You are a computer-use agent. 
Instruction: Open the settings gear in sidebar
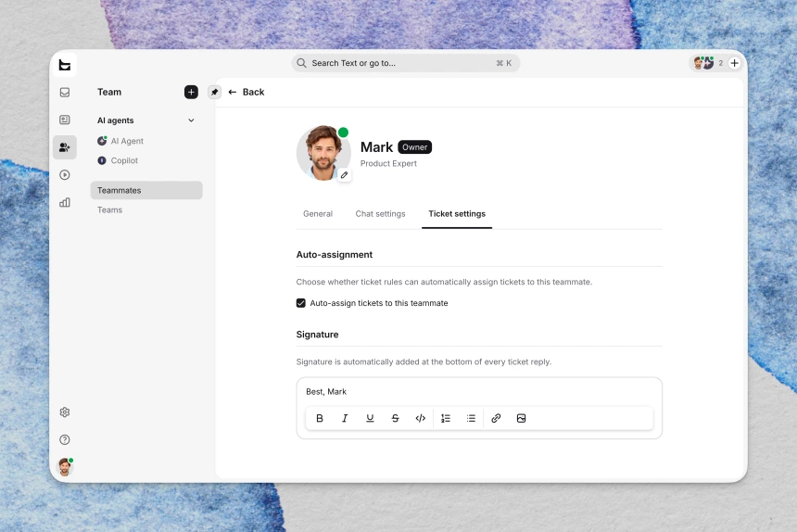click(65, 412)
